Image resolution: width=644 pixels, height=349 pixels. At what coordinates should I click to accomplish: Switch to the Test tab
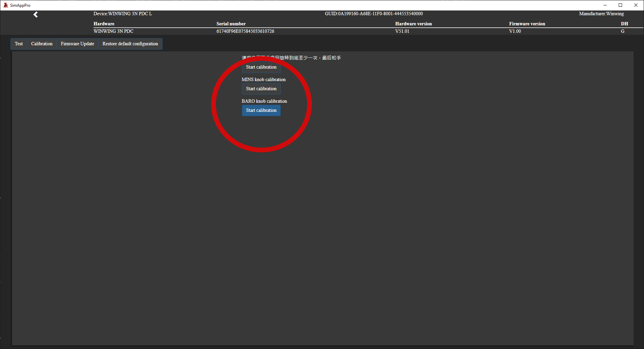point(19,44)
